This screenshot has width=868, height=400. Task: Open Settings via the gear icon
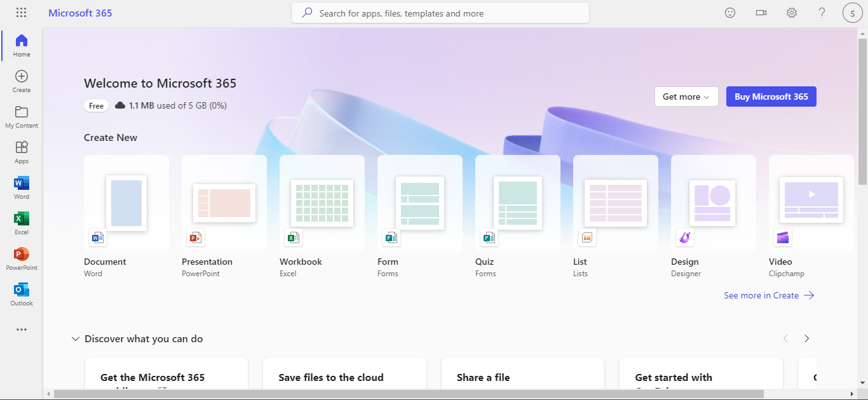pos(791,12)
